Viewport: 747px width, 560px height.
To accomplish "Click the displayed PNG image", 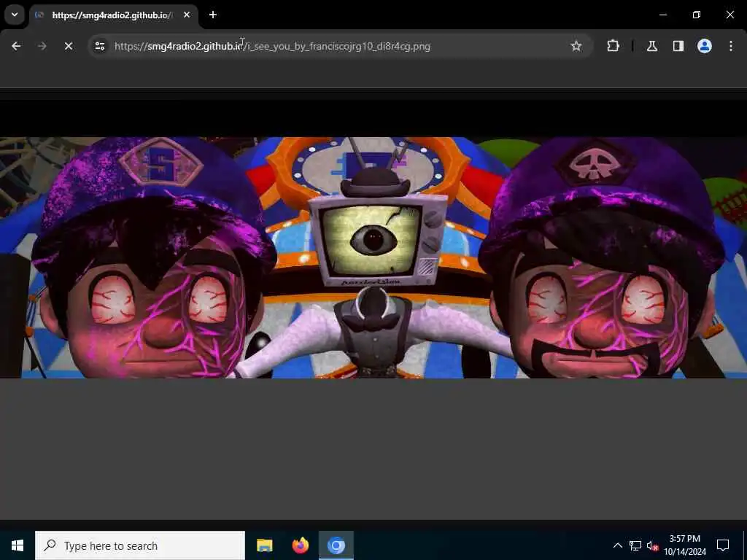I will pos(373,257).
